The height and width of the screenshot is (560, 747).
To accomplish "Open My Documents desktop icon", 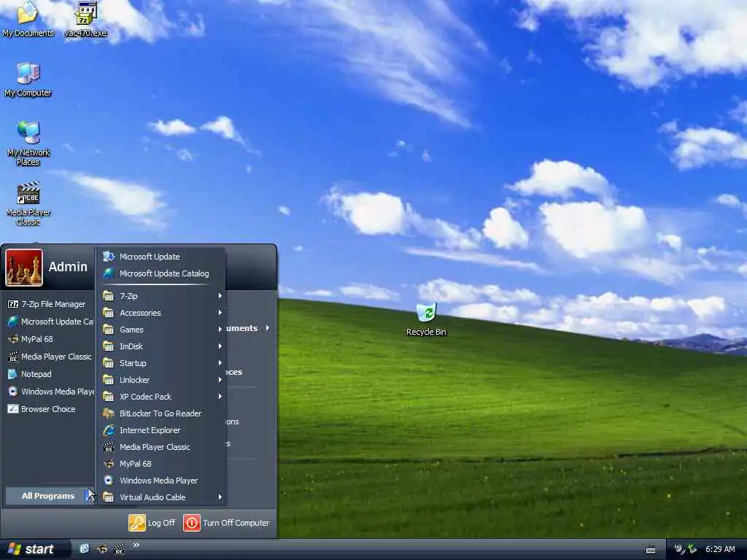I will tap(28, 19).
